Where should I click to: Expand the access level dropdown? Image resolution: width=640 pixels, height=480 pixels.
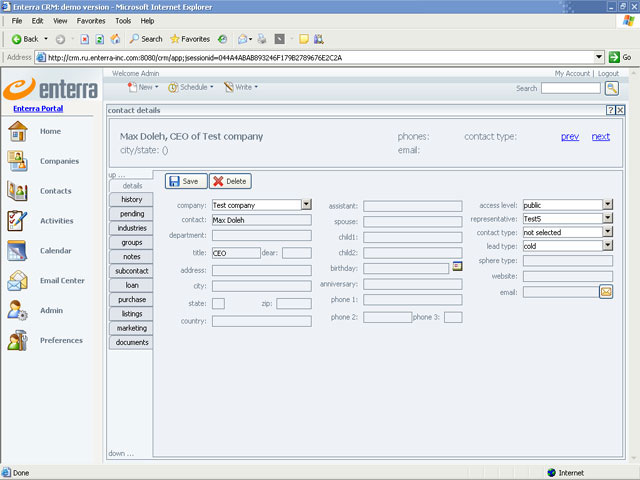pos(608,204)
